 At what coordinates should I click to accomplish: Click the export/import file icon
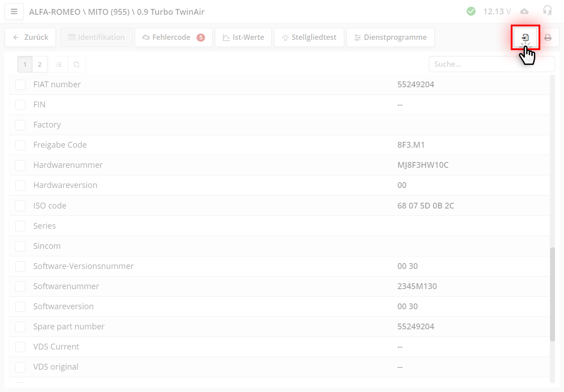(526, 38)
